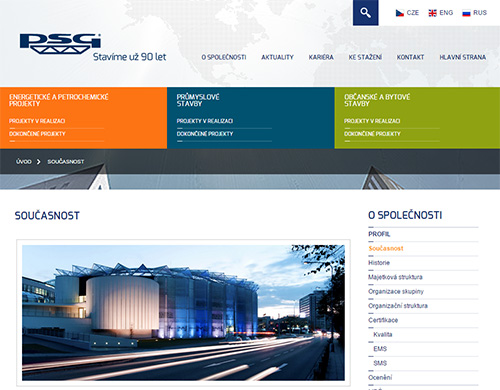Open the Kontakt page

(x=410, y=57)
